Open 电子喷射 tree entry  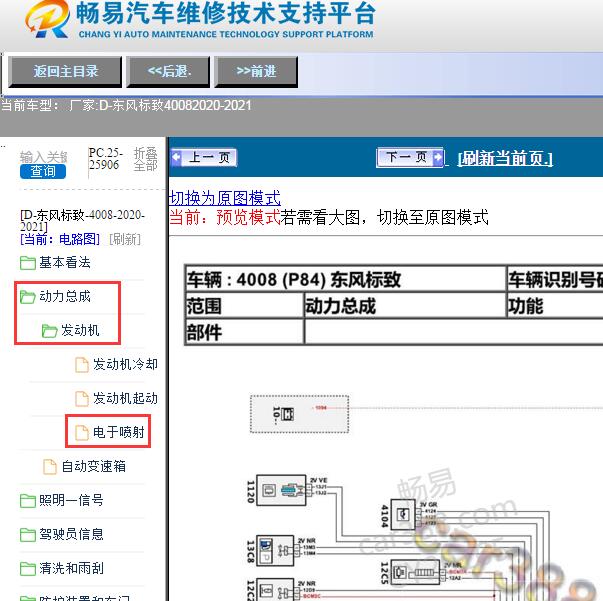[x=118, y=432]
